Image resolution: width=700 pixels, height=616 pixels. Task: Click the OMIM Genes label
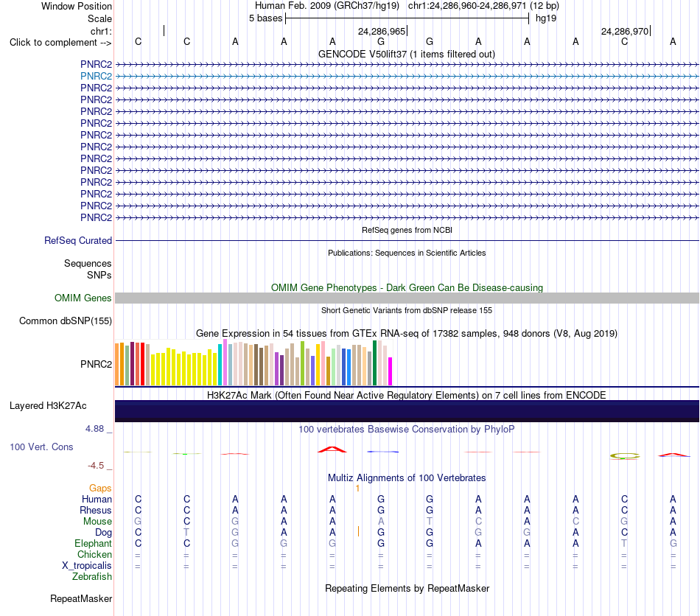(83, 298)
